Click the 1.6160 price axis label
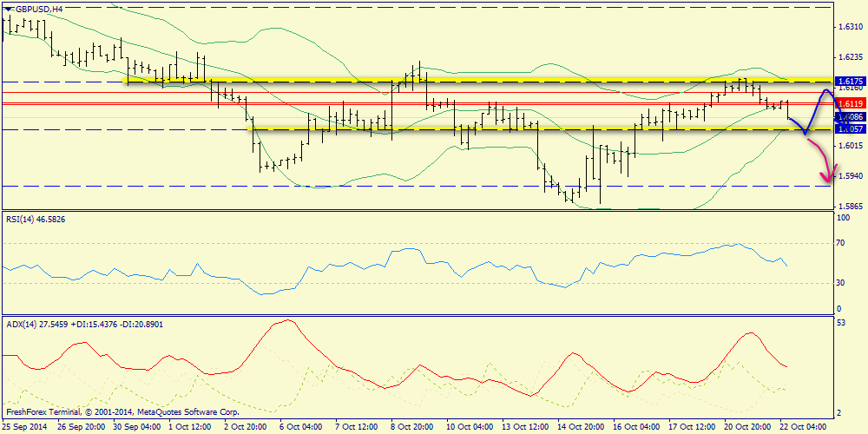This screenshot has width=868, height=434. coord(851,88)
